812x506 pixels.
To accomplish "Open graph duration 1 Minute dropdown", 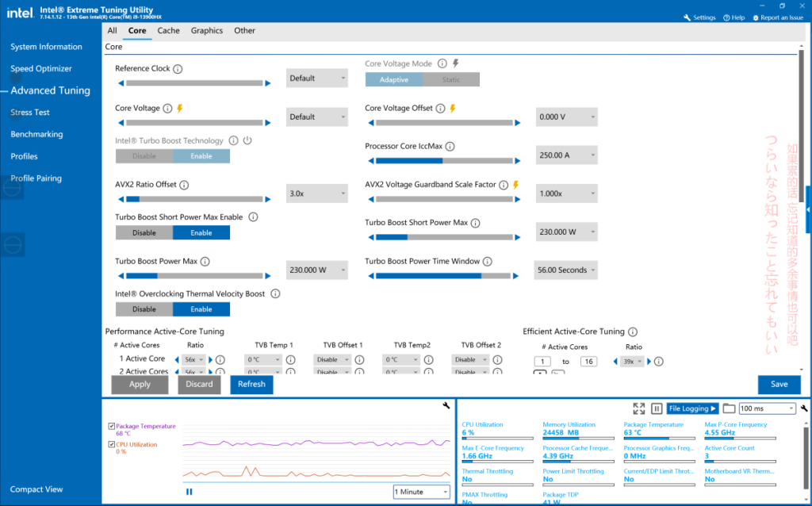I will click(422, 492).
